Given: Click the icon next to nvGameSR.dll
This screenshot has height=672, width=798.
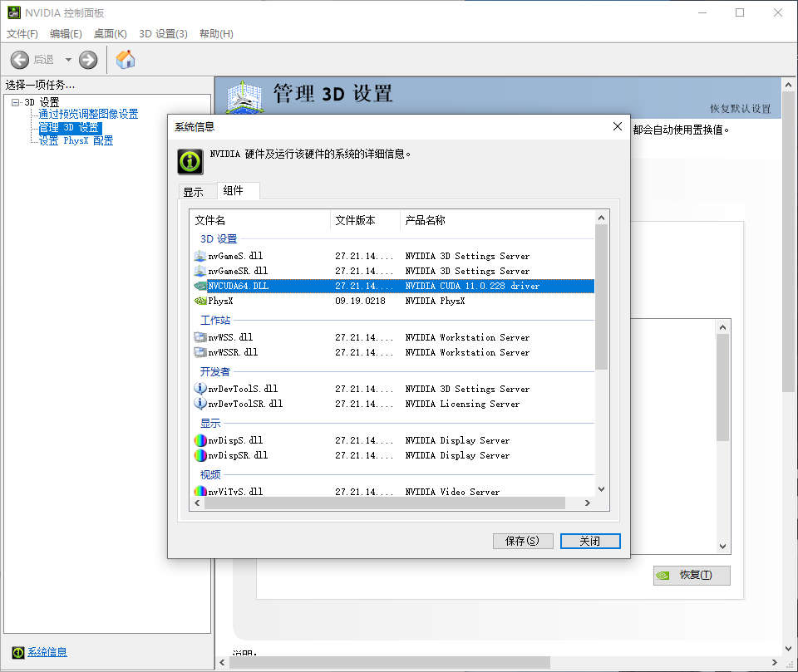Looking at the screenshot, I should pos(200,271).
